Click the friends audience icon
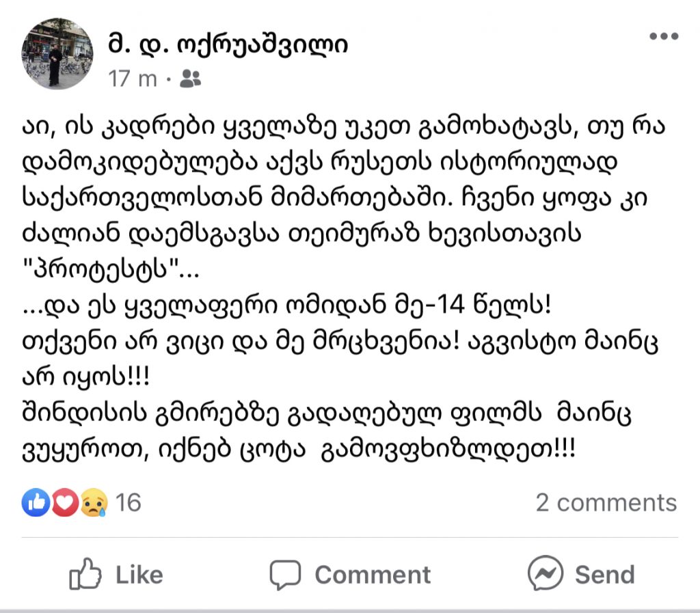This screenshot has width=700, height=613. (190, 79)
